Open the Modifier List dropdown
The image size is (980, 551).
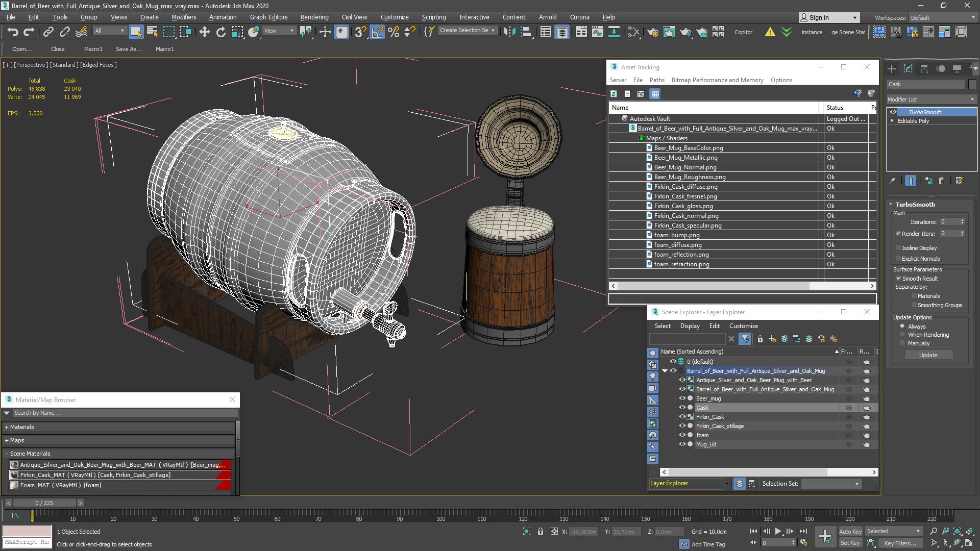[931, 99]
